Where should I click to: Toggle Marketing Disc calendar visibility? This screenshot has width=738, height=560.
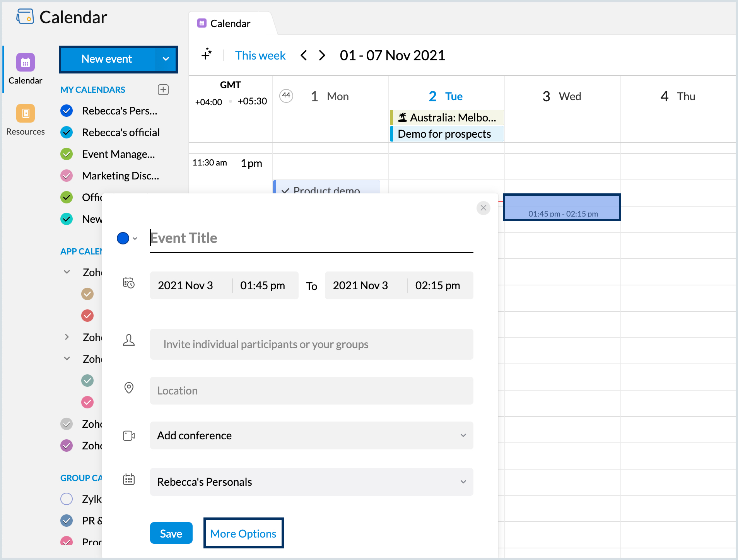(67, 176)
